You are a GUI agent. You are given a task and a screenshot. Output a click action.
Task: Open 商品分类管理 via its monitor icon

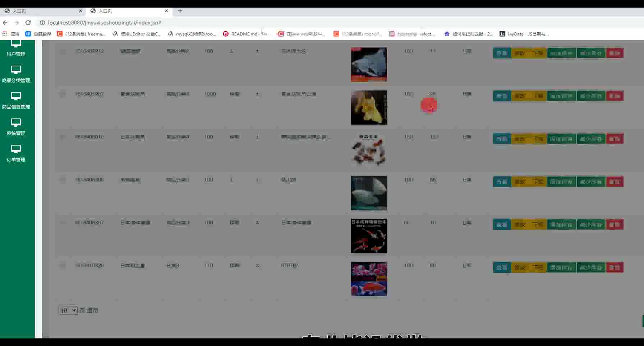pos(16,70)
